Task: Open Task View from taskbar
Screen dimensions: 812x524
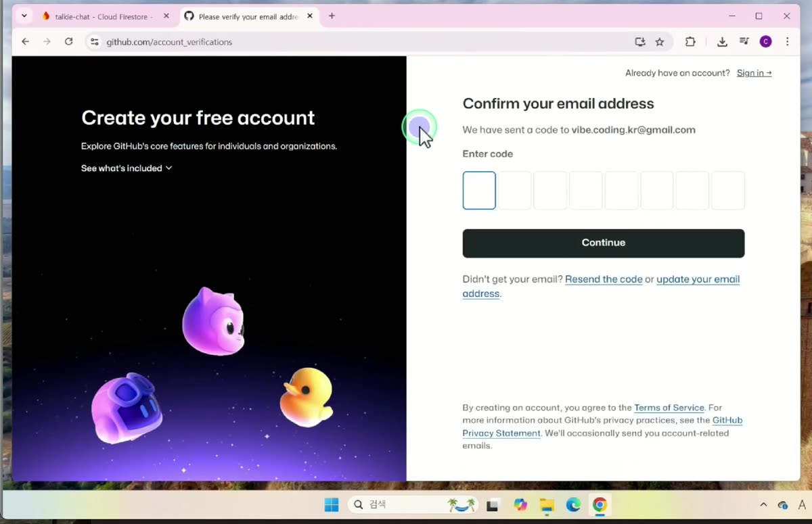Action: click(493, 505)
